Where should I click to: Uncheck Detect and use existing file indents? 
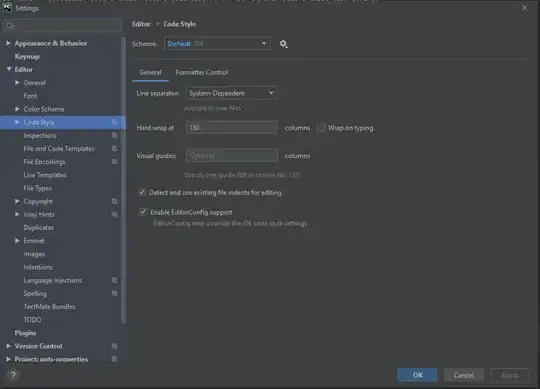(142, 192)
